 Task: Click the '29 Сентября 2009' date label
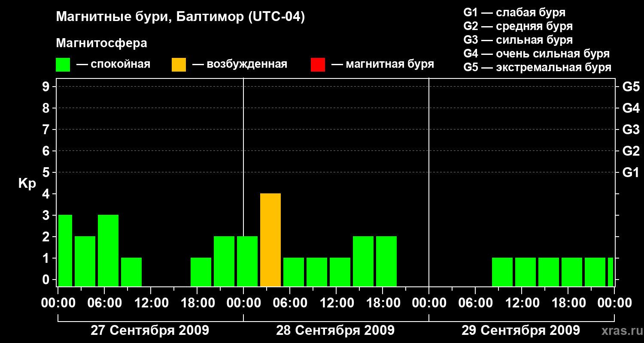pos(521,331)
